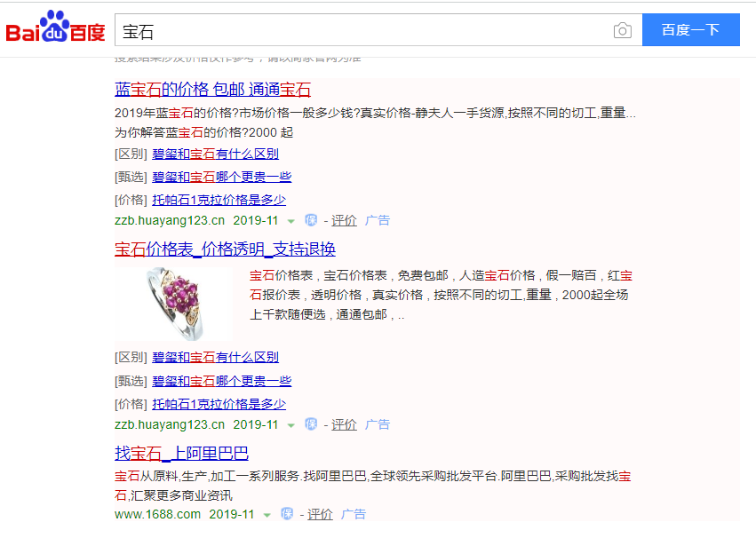The width and height of the screenshot is (756, 538).
Task: Click the Baidu logo
Action: 55,28
